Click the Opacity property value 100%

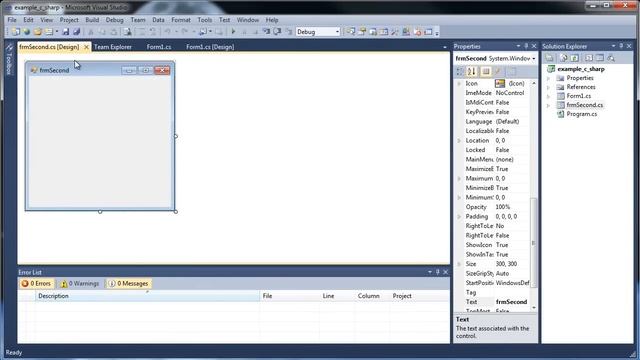[503, 207]
